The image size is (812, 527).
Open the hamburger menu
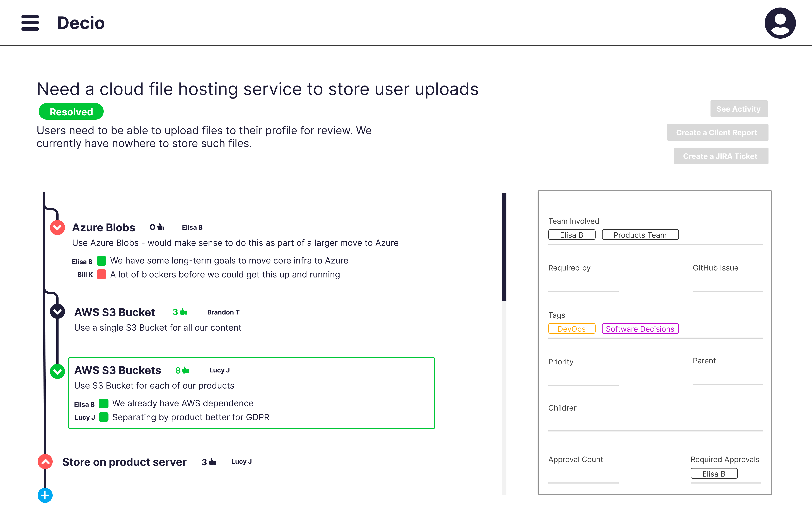click(x=30, y=23)
